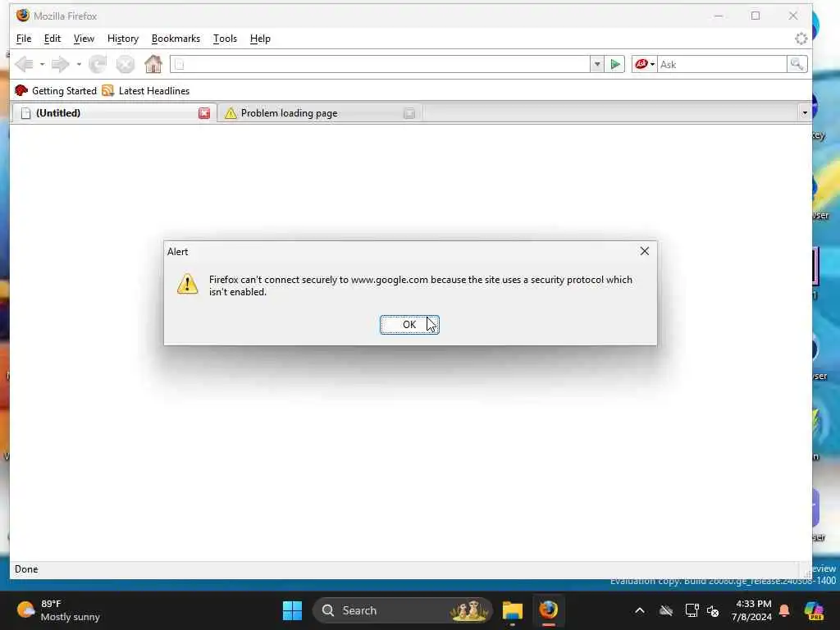840x630 pixels.
Task: Open the list all tabs dropdown
Action: pos(805,113)
